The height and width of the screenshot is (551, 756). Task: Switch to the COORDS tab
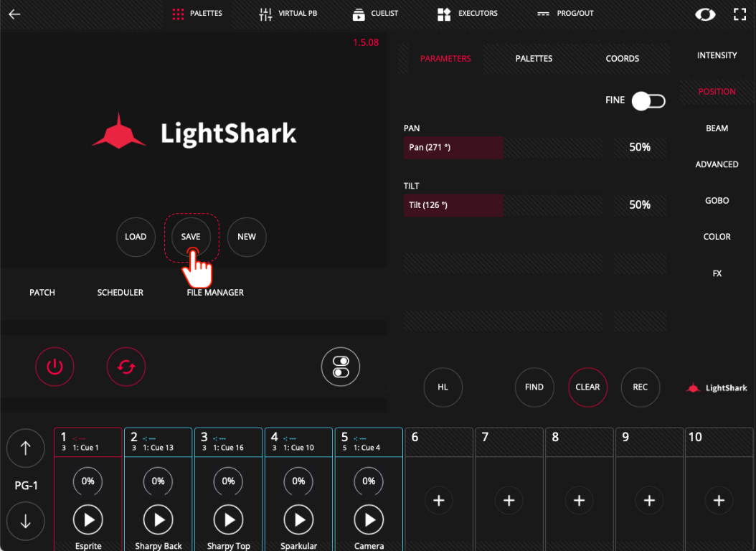pos(622,58)
